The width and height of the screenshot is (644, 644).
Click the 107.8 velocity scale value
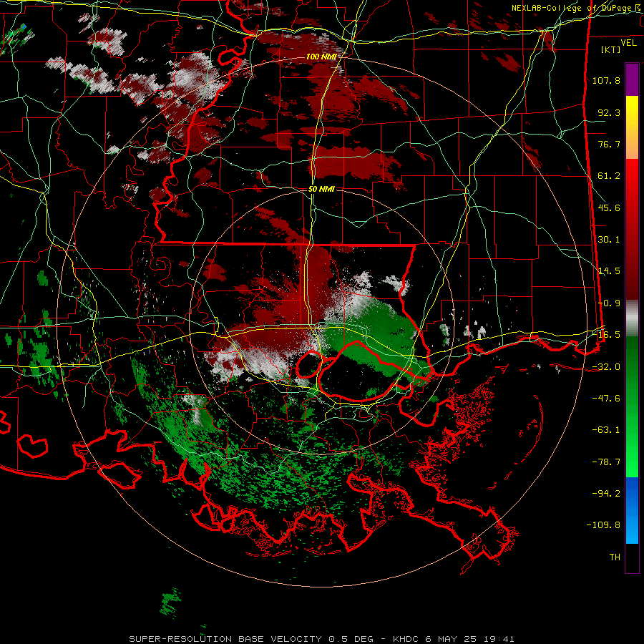(606, 80)
